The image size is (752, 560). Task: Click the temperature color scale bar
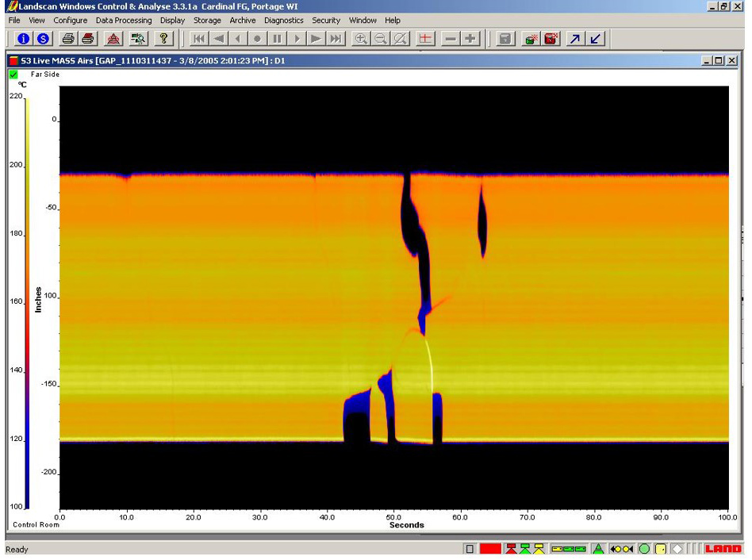29,301
